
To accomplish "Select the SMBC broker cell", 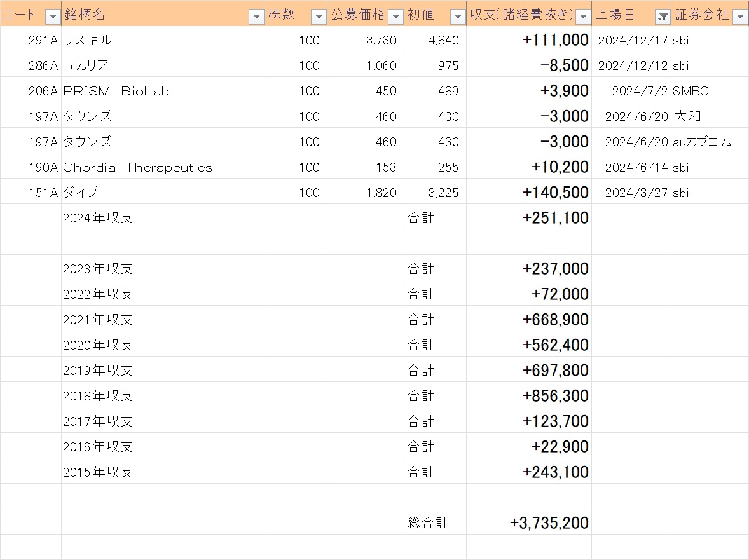I will tap(710, 90).
